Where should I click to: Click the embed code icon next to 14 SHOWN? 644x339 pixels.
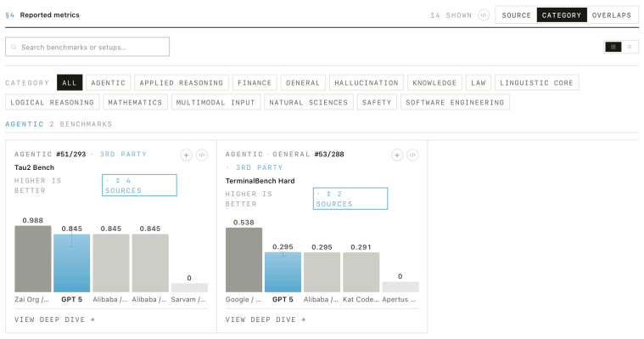click(484, 15)
